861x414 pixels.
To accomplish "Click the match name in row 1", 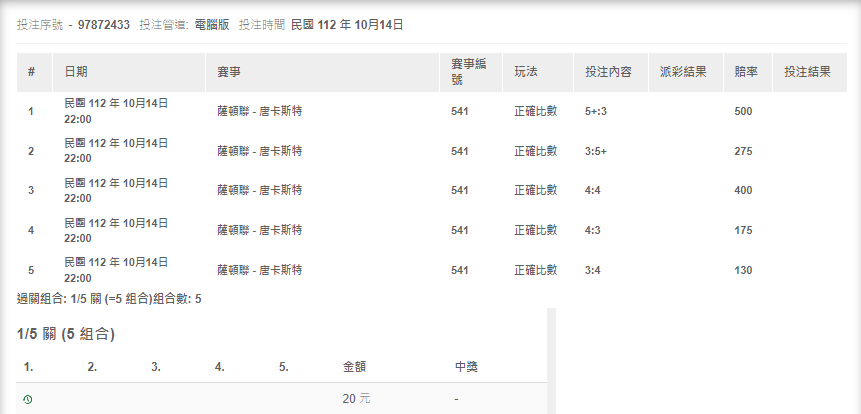I will click(x=259, y=111).
